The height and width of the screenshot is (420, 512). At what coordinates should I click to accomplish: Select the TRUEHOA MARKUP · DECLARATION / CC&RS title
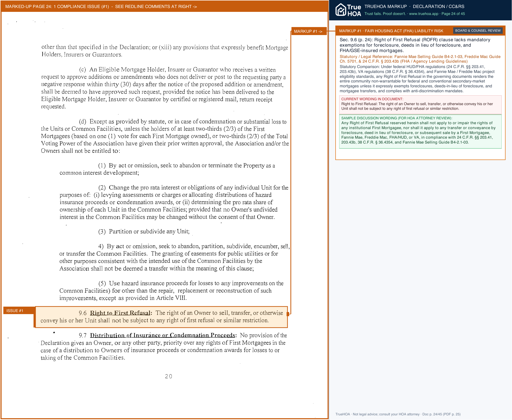pyautogui.click(x=414, y=6)
